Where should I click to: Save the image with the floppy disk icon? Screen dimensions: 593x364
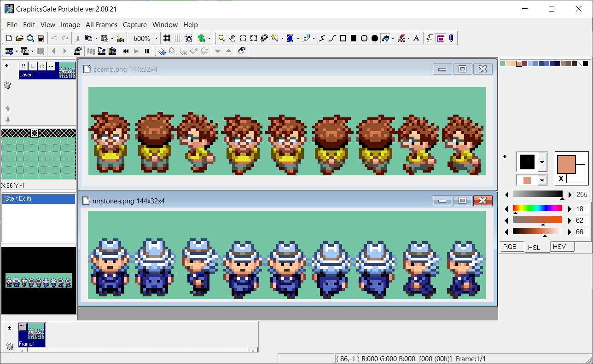(41, 38)
